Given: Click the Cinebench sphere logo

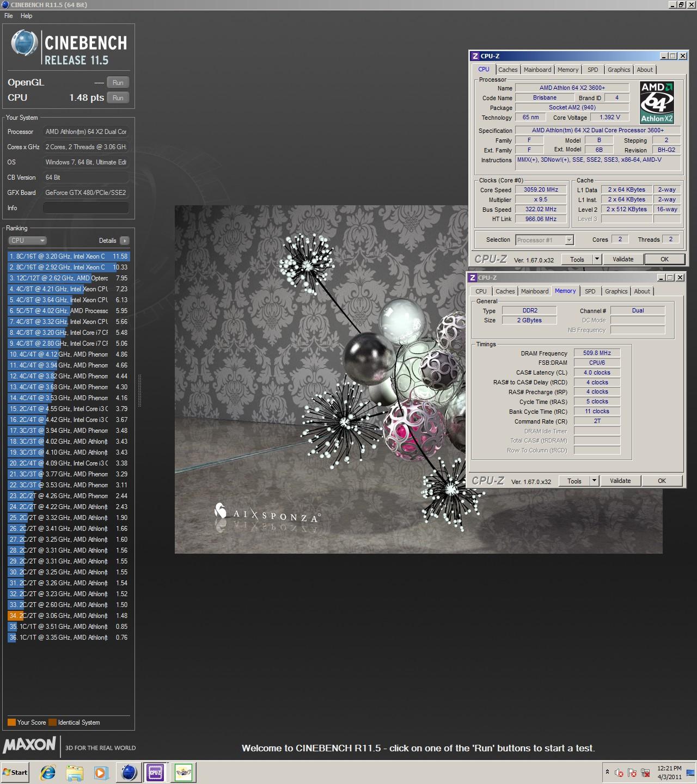Looking at the screenshot, I should click(25, 43).
